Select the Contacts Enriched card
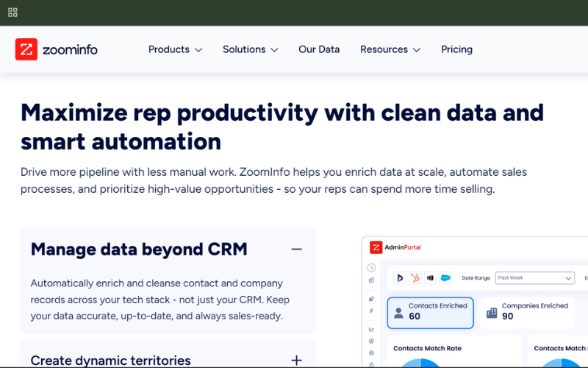This screenshot has height=368, width=588. tap(430, 313)
